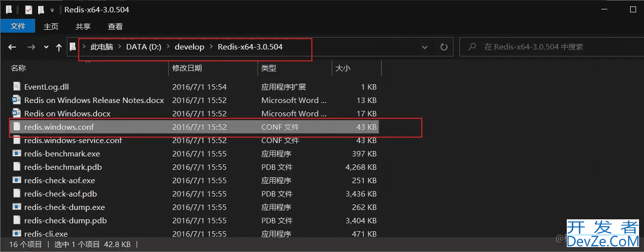Select the redis-check-aof.pdb icon
The height and width of the screenshot is (252, 644).
click(x=17, y=194)
